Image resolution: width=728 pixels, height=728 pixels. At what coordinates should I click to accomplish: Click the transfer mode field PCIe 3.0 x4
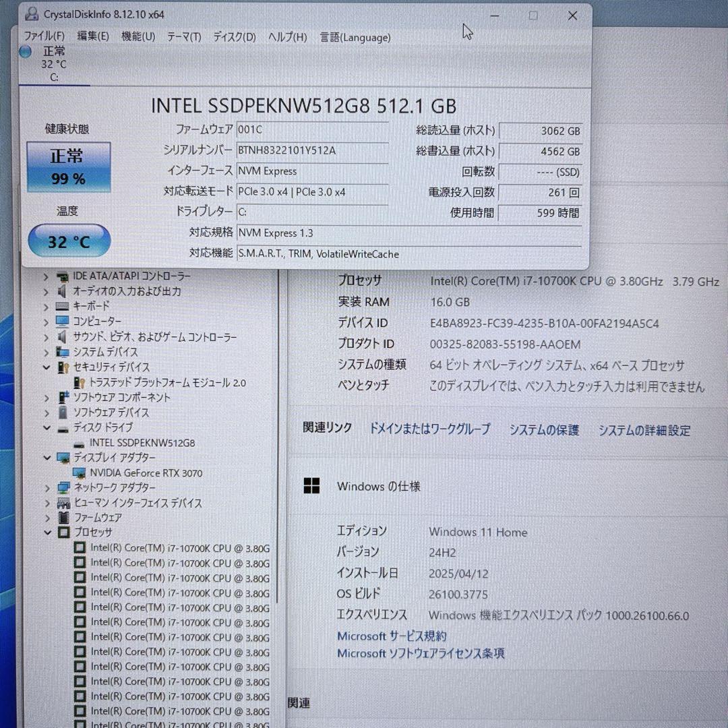[312, 191]
